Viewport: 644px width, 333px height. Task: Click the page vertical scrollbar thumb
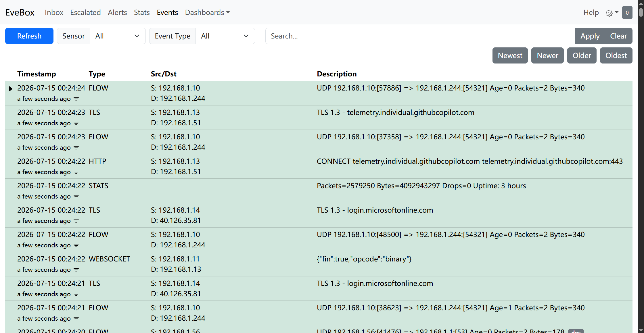pos(641,13)
